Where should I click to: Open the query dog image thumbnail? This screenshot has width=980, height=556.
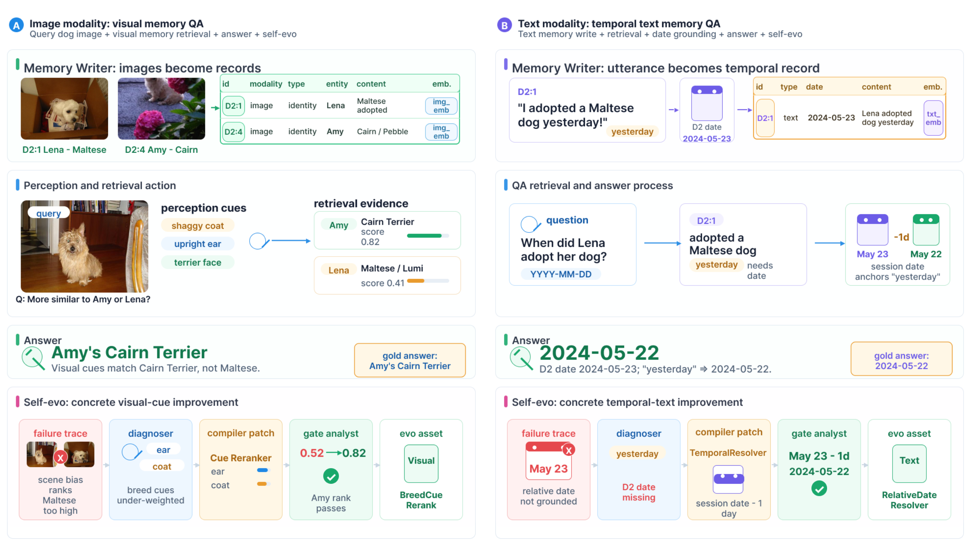pyautogui.click(x=84, y=246)
